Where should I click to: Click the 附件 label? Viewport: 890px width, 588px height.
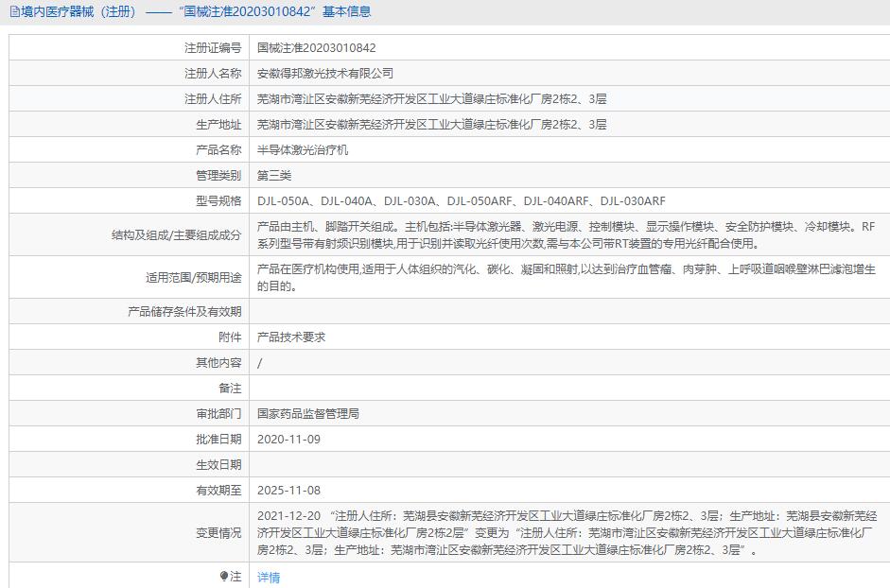230,337
